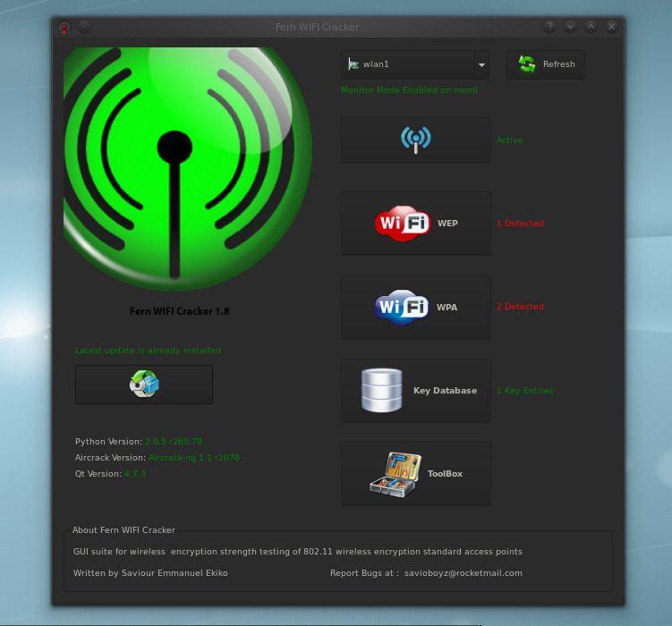This screenshot has width=672, height=626.
Task: Maximize the Fern WIFI Cracker window
Action: (591, 27)
